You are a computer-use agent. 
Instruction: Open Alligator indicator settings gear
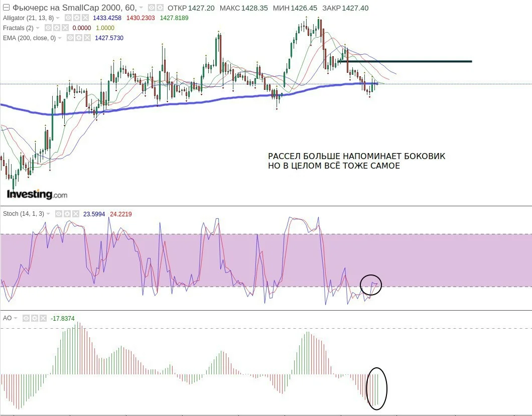point(77,18)
